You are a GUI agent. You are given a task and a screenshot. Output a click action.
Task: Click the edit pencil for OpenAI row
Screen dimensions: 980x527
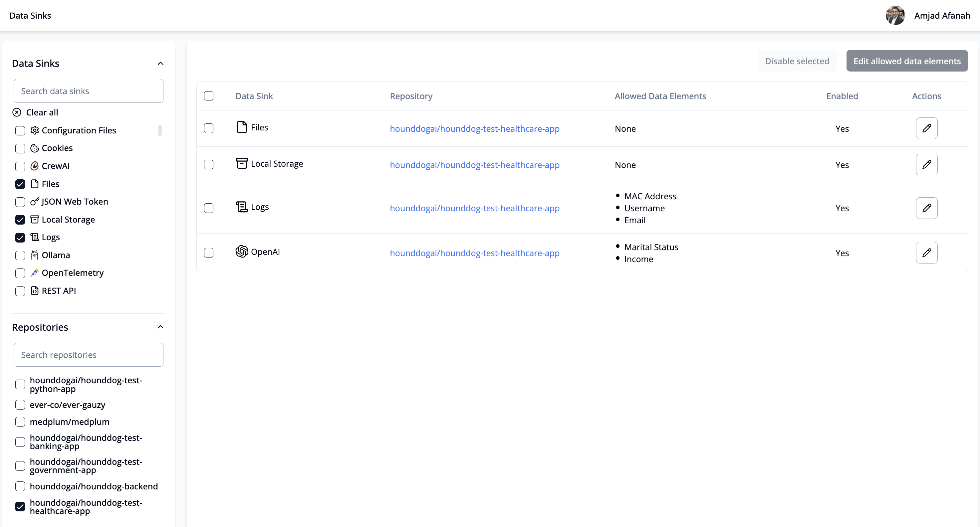point(926,253)
